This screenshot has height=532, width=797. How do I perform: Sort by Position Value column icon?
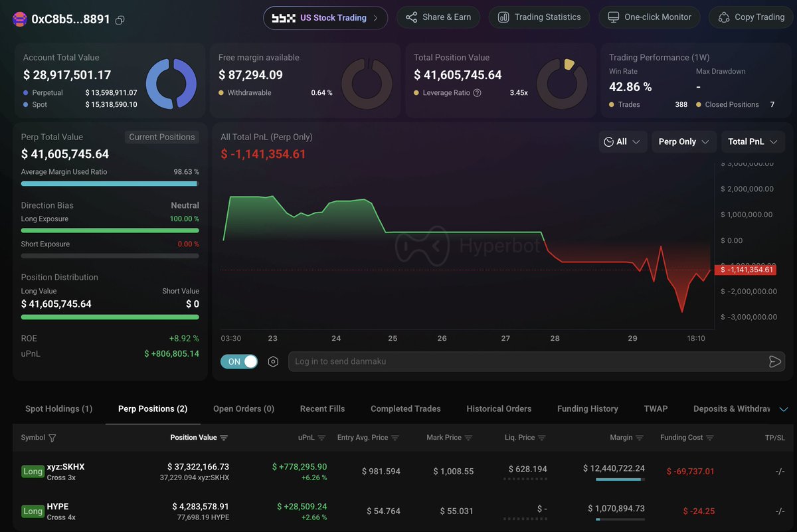pyautogui.click(x=224, y=438)
